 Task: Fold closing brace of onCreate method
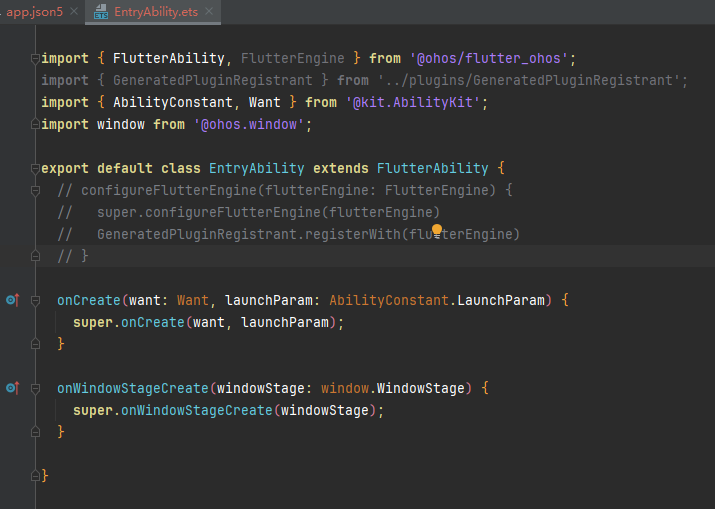(x=35, y=344)
